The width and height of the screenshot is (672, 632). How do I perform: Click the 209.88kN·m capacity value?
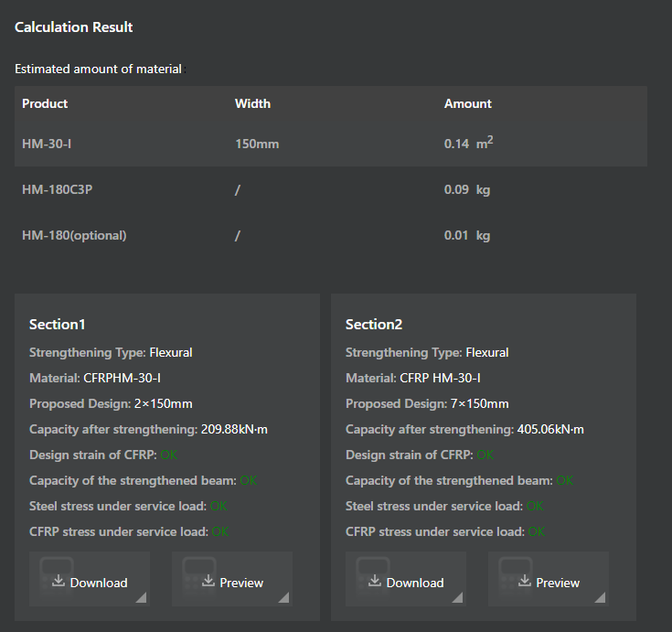pyautogui.click(x=233, y=429)
